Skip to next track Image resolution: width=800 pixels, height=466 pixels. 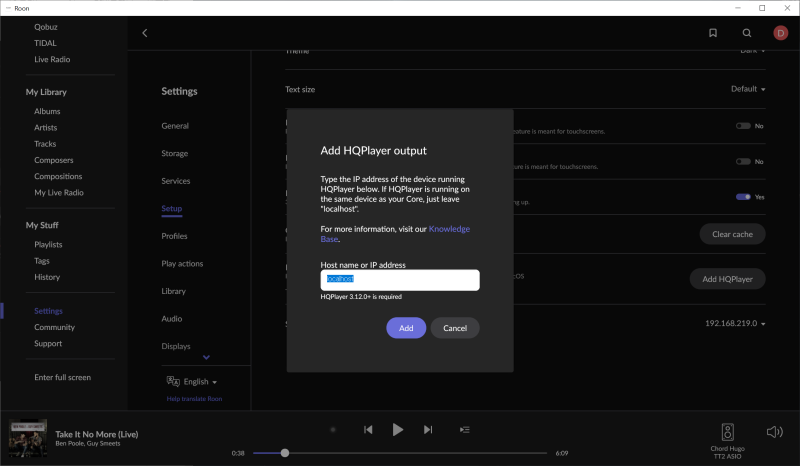428,429
